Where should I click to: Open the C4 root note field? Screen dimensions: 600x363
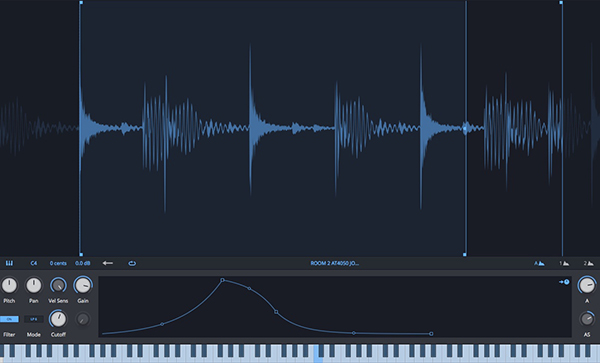pos(34,263)
